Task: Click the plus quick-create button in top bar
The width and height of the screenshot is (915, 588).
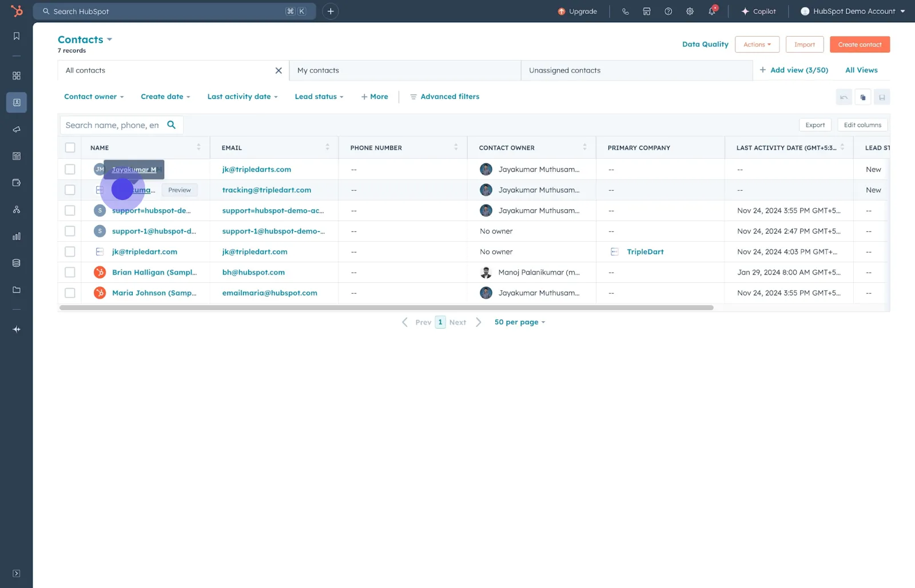Action: (x=331, y=11)
